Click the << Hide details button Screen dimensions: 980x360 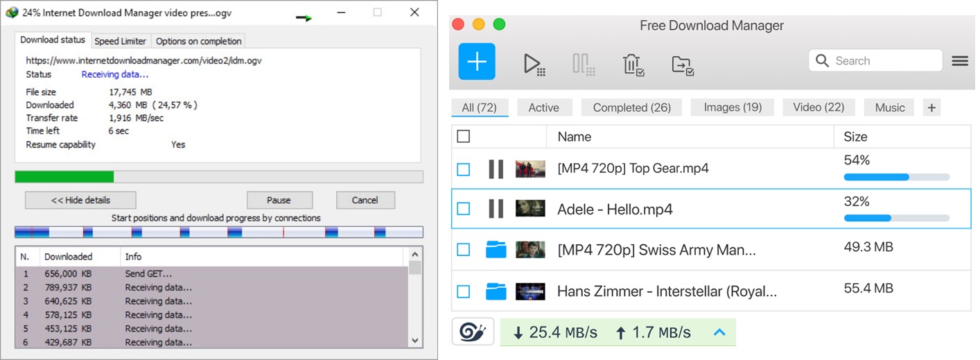(80, 200)
